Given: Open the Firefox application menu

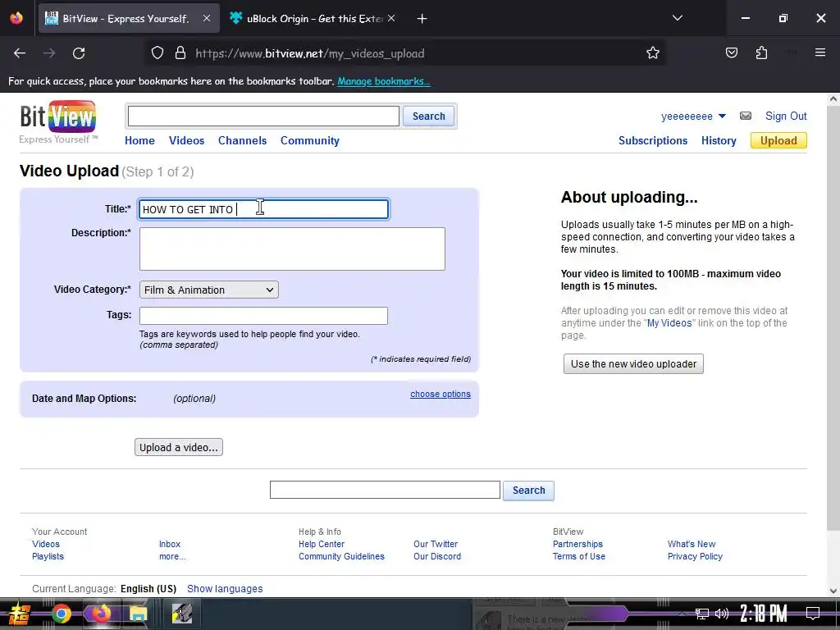Looking at the screenshot, I should pyautogui.click(x=819, y=52).
